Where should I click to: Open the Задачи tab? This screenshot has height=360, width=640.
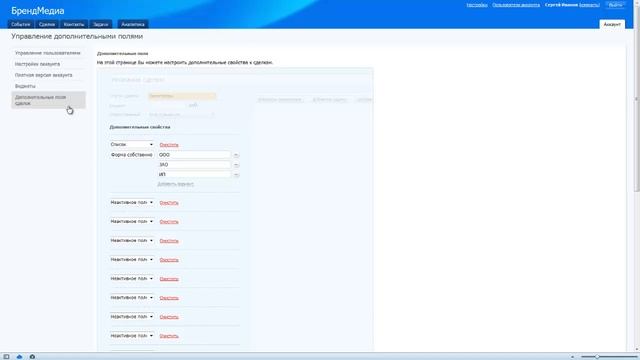(100, 24)
